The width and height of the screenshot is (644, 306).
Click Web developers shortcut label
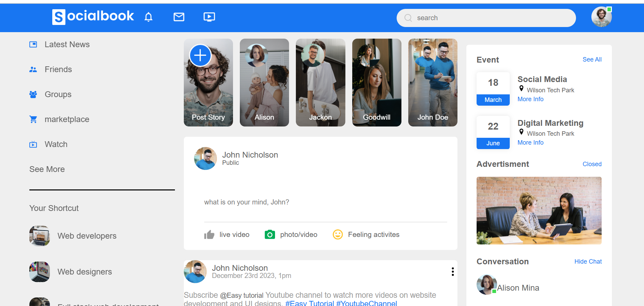tap(87, 236)
